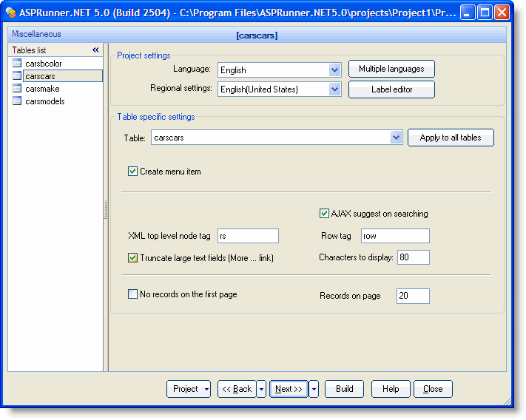Open the Label editor

(391, 89)
